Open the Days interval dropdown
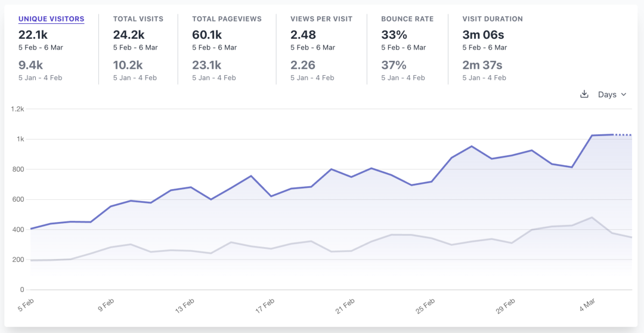Screen dimensions: 644x333 coord(612,94)
